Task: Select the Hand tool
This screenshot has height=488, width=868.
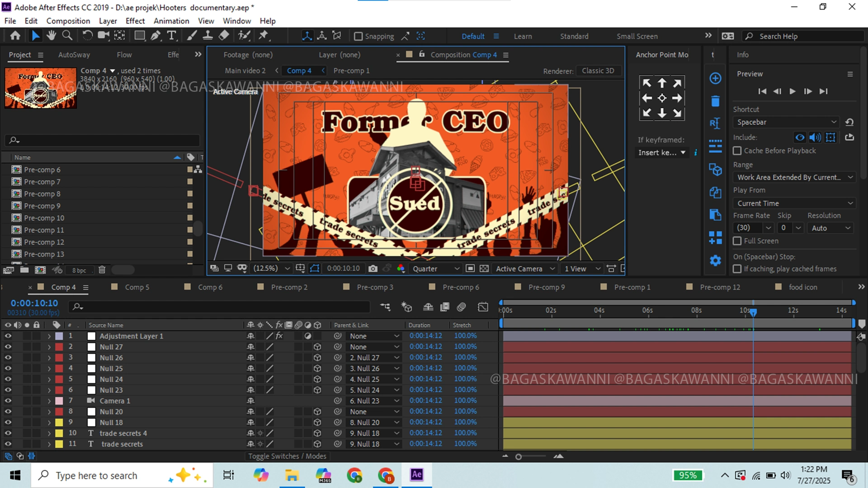Action: tap(51, 36)
